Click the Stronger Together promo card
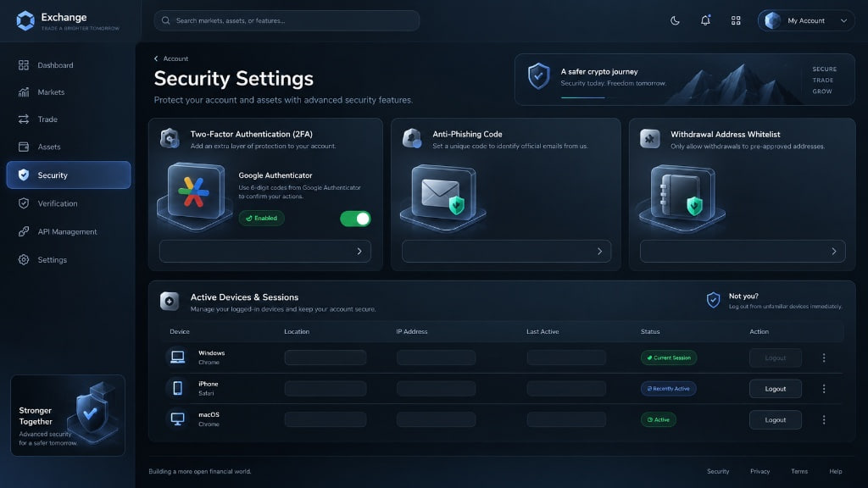 click(x=68, y=415)
